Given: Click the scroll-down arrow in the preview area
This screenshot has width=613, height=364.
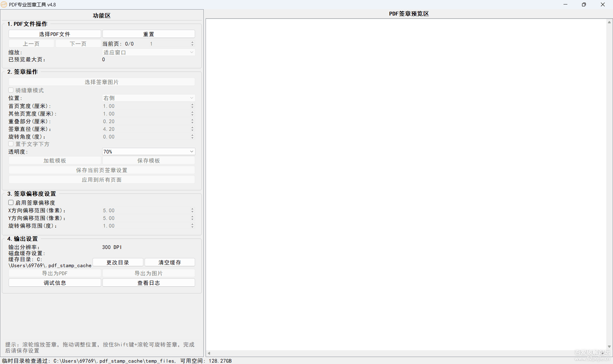Looking at the screenshot, I should [x=609, y=346].
